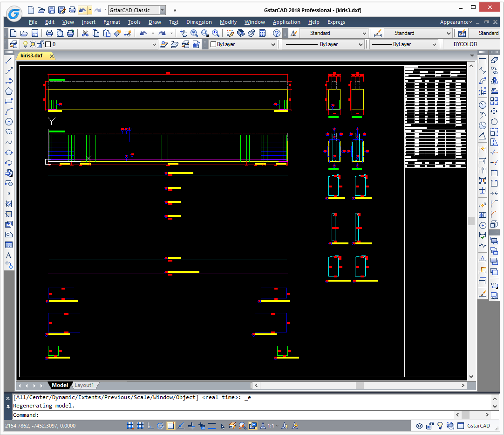
Task: Toggle Grid display in status bar
Action: (x=140, y=426)
